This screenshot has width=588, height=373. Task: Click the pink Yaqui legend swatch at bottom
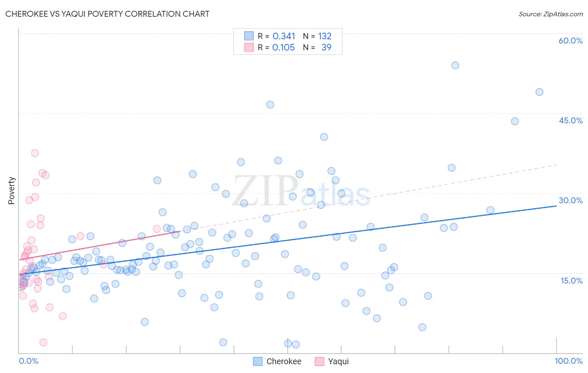pos(320,361)
